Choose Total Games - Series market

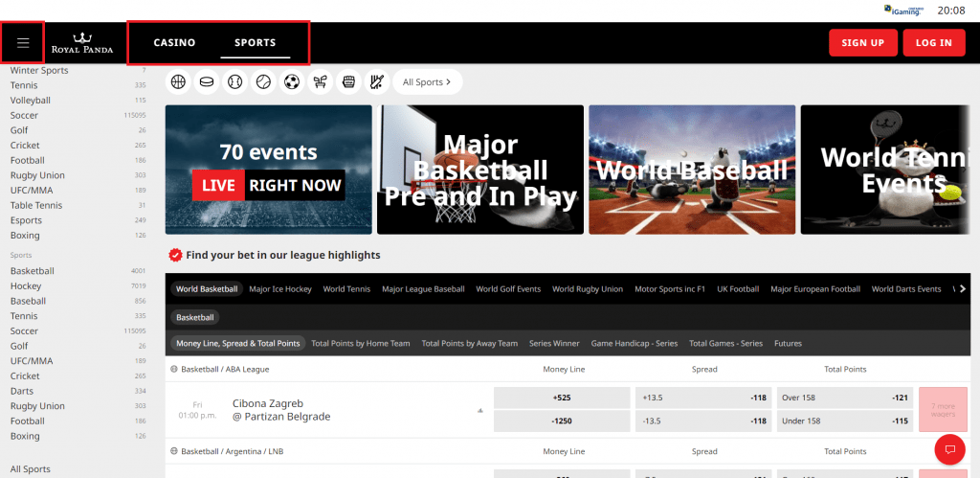tap(726, 343)
